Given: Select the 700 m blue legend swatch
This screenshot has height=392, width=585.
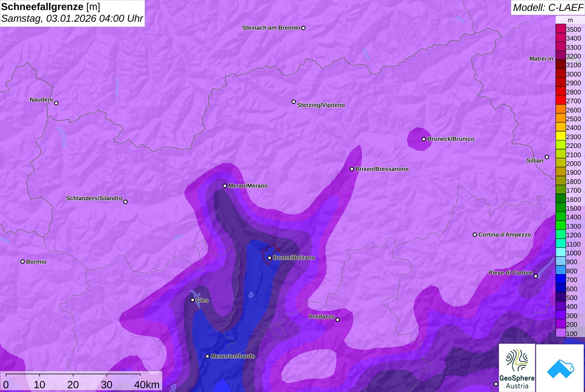Looking at the screenshot, I should pyautogui.click(x=560, y=280).
